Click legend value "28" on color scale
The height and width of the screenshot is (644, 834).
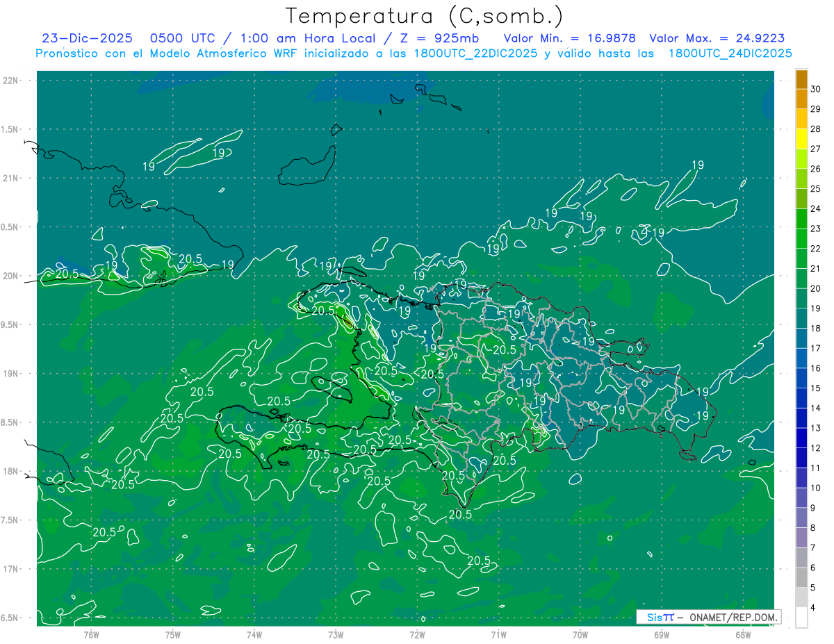[x=816, y=129]
